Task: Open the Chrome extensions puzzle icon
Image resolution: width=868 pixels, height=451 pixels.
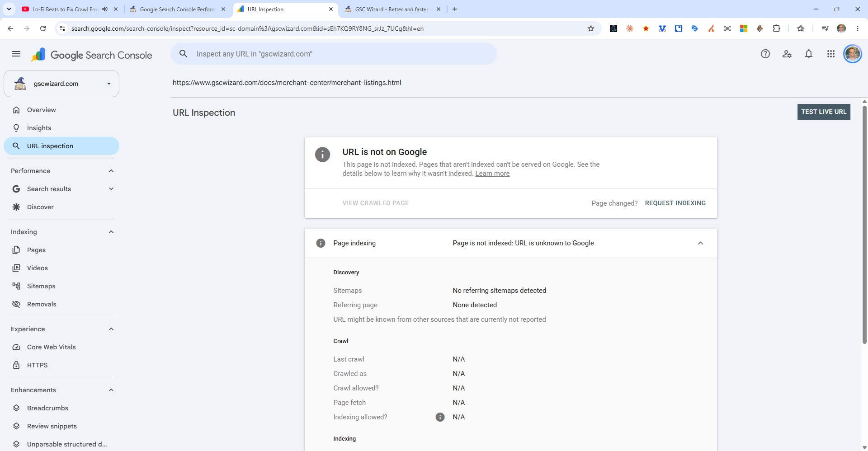Action: pos(776,28)
